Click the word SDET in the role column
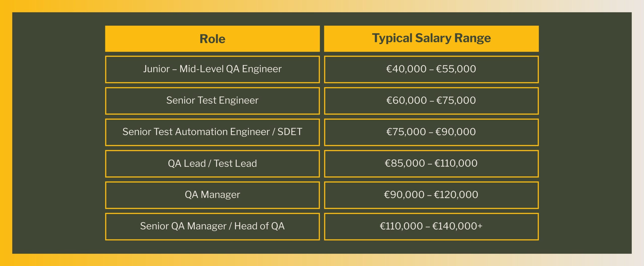This screenshot has width=644, height=266. coord(290,132)
